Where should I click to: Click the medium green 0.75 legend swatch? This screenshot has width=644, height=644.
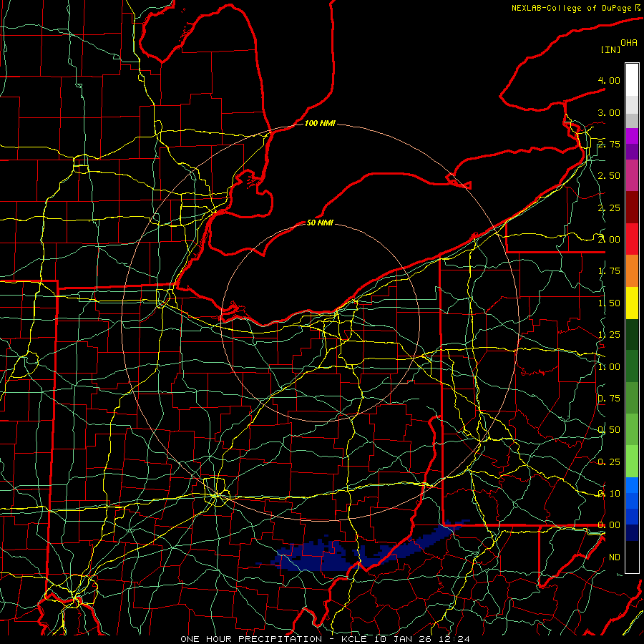pyautogui.click(x=632, y=398)
